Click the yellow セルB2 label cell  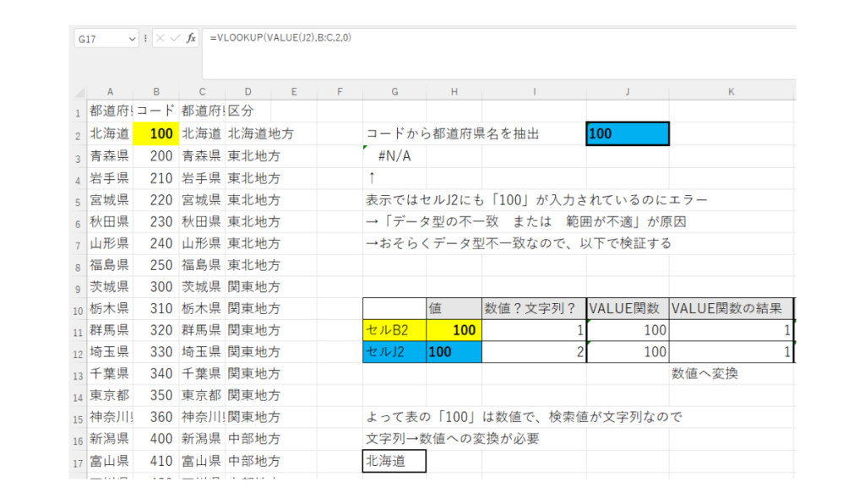tap(394, 330)
